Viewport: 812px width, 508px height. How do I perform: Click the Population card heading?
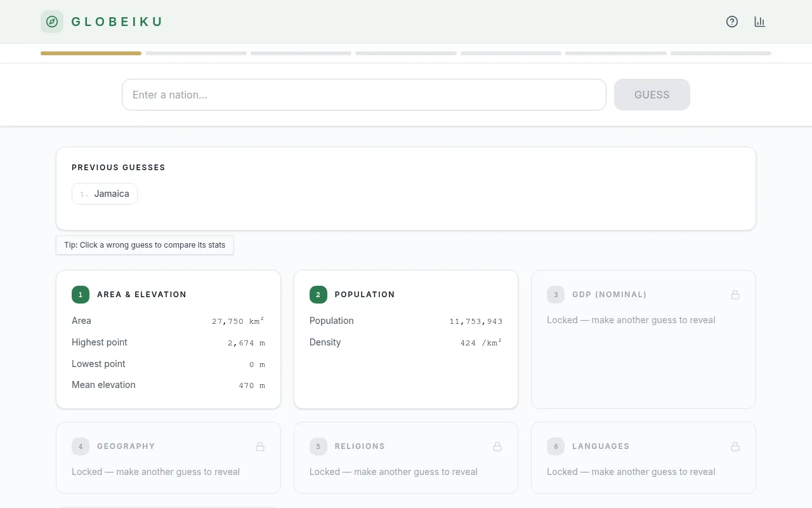click(x=365, y=295)
